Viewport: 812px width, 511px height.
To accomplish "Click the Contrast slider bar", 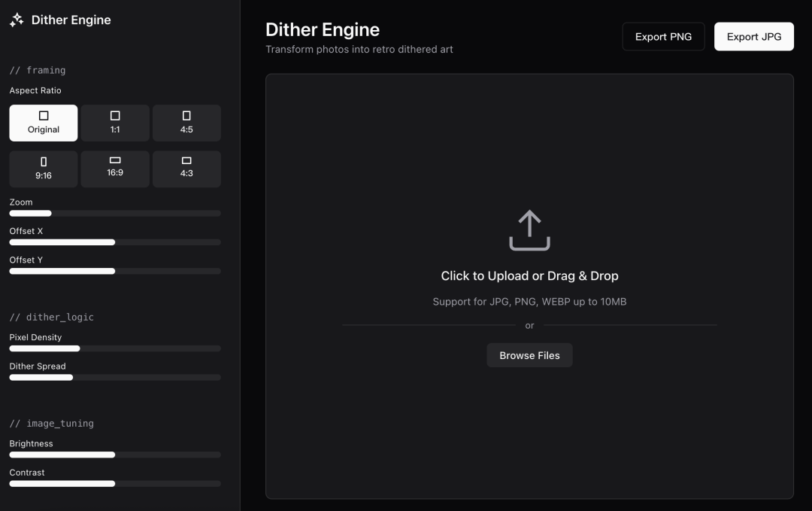I will 115,483.
